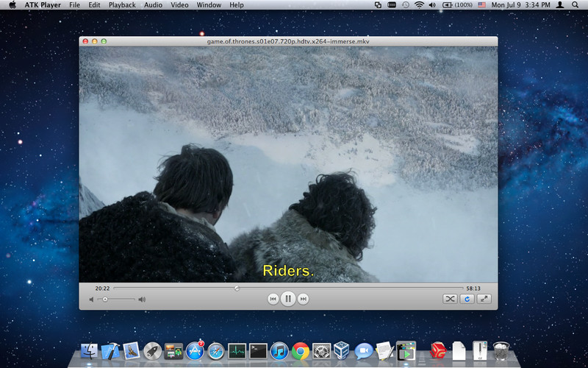Click the playback progress bar handle
Screen dimensions: 588x368
click(237, 288)
